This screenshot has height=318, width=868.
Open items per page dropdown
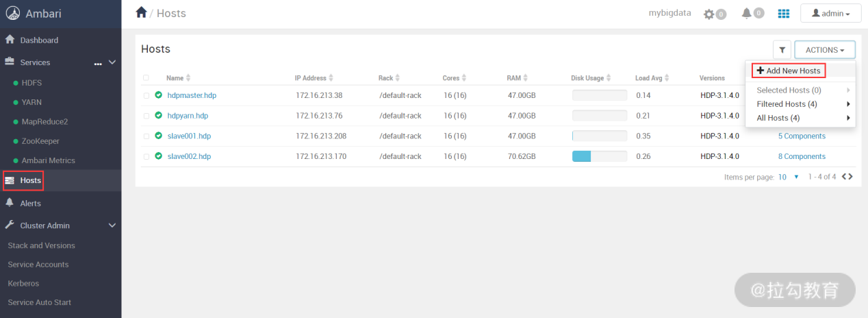789,177
